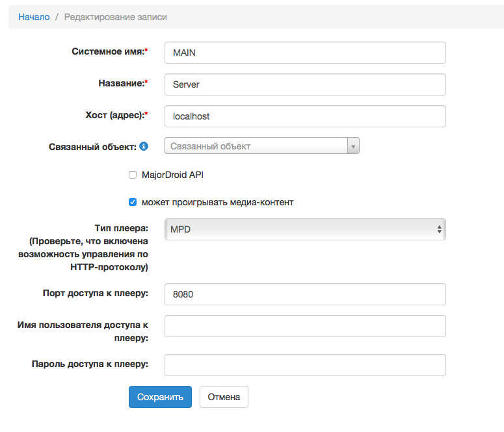
Task: Click the Тип плеера label text
Action: pos(121,228)
